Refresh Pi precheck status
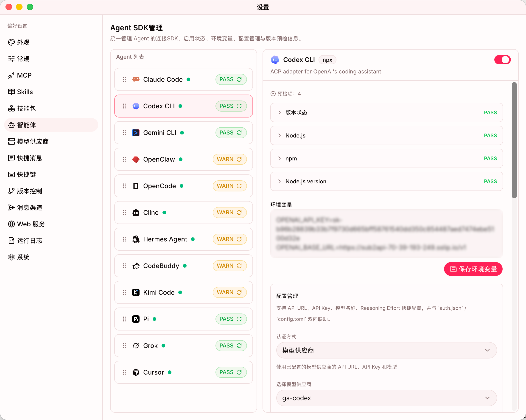 (239, 319)
